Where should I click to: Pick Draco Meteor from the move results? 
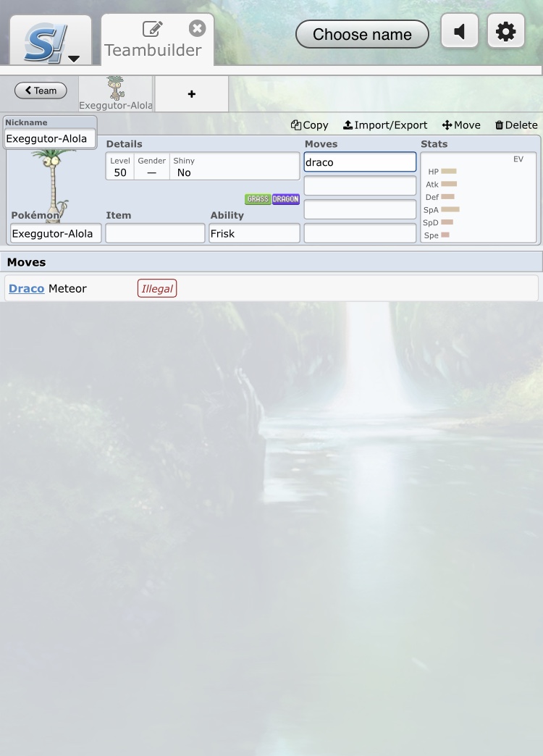(48, 288)
